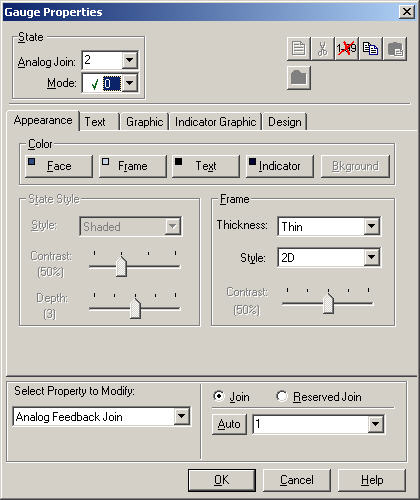Expand the Select Property to Modify dropdown
Image resolution: width=420 pixels, height=500 pixels.
click(x=182, y=416)
